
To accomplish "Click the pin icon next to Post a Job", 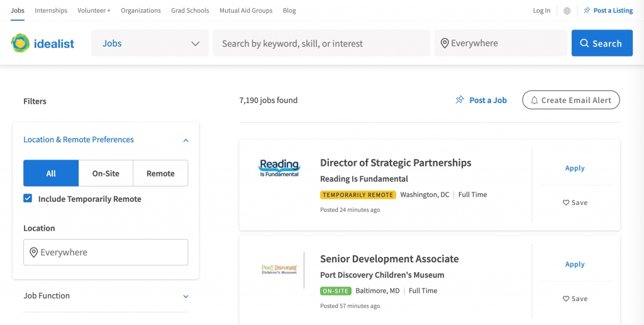I will click(x=460, y=100).
